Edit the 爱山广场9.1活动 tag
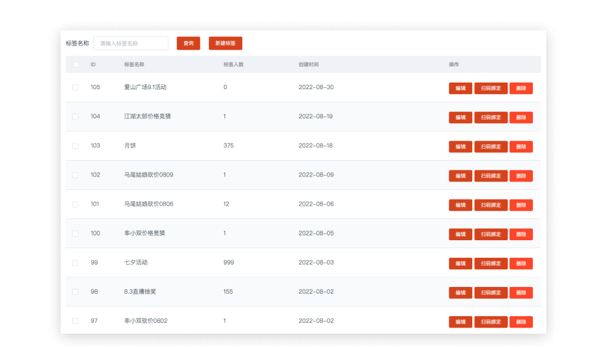607x364 pixels. click(460, 88)
